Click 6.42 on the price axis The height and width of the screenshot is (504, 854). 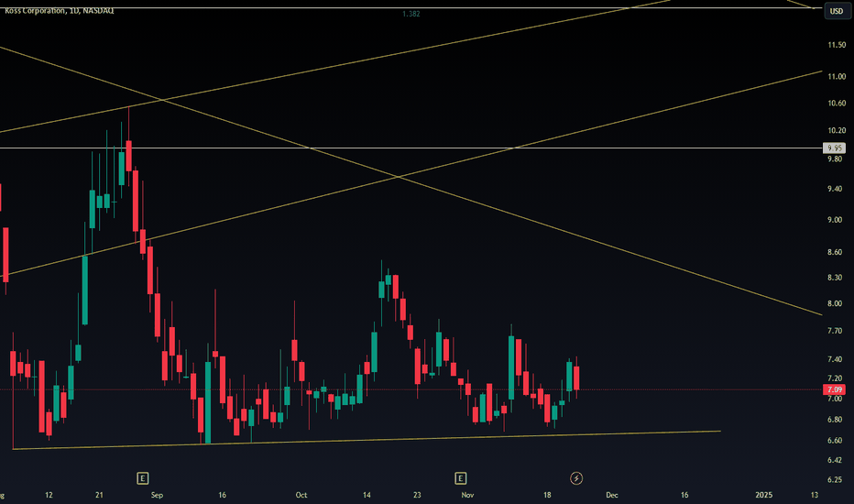835,460
